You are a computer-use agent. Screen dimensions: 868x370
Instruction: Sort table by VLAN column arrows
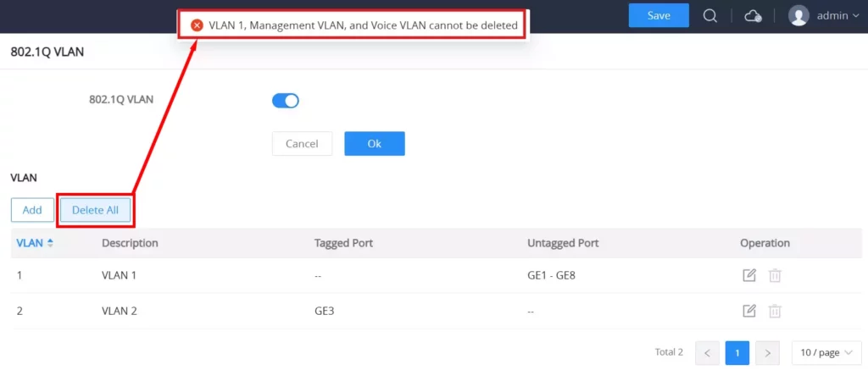50,243
